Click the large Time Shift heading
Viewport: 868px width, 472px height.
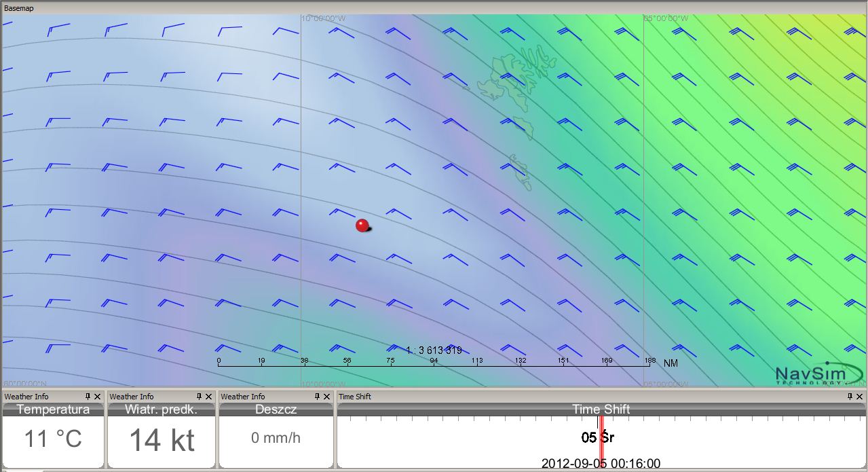(601, 410)
